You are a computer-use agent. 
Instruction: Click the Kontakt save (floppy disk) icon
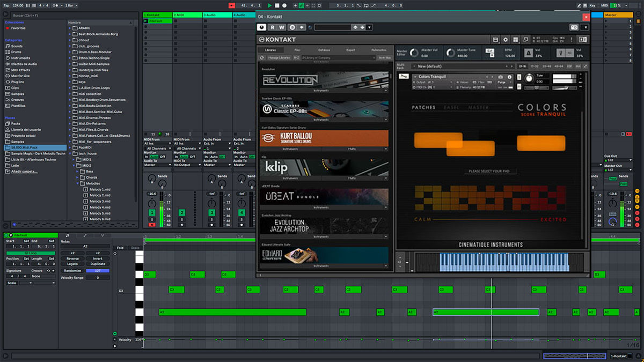click(496, 40)
